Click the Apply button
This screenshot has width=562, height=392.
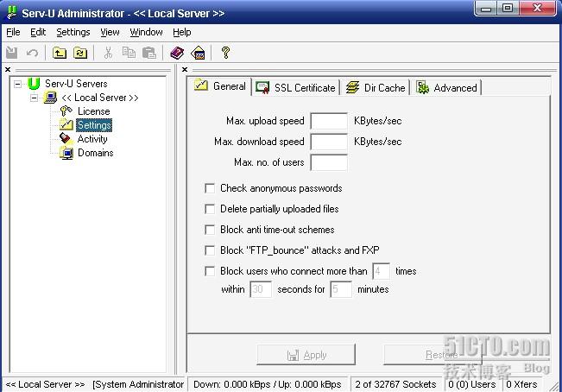(306, 355)
